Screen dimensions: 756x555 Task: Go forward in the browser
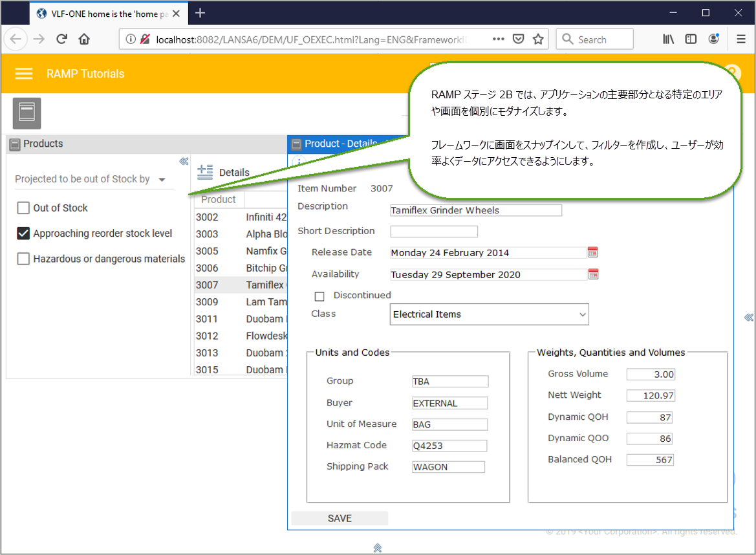(x=39, y=39)
